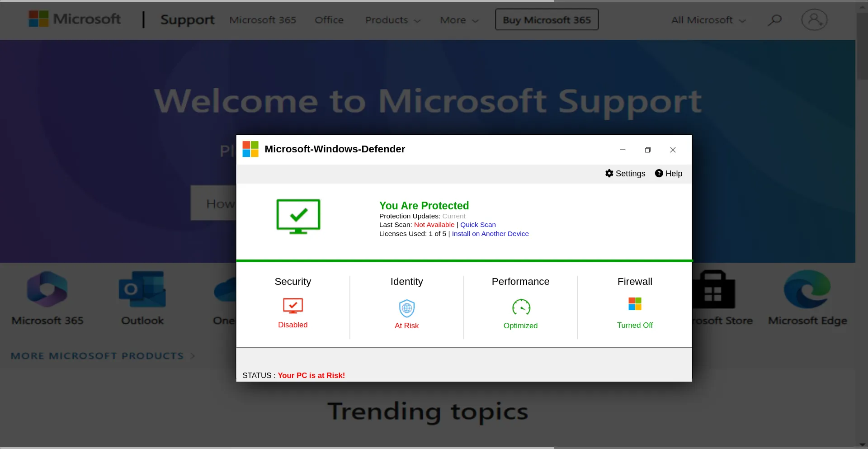Open the Help label in the dialog
Image resolution: width=868 pixels, height=449 pixels.
pos(674,174)
